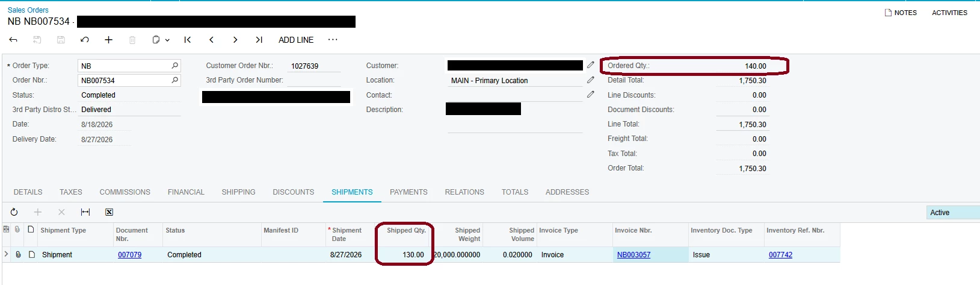The width and height of the screenshot is (980, 285).
Task: Refresh the shipments grid
Action: coord(14,212)
